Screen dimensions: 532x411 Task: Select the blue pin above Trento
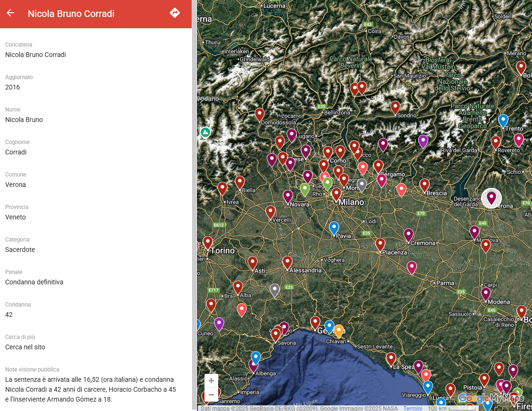(x=503, y=121)
